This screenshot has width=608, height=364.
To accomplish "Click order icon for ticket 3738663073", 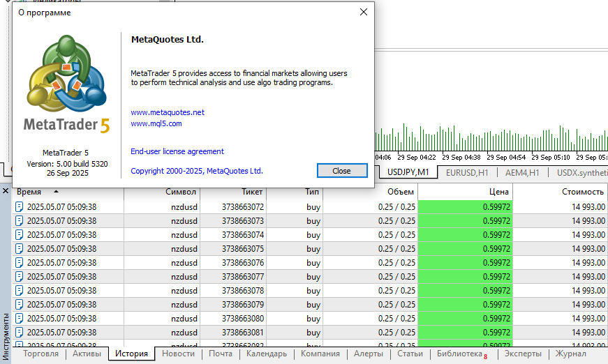I will coord(19,221).
